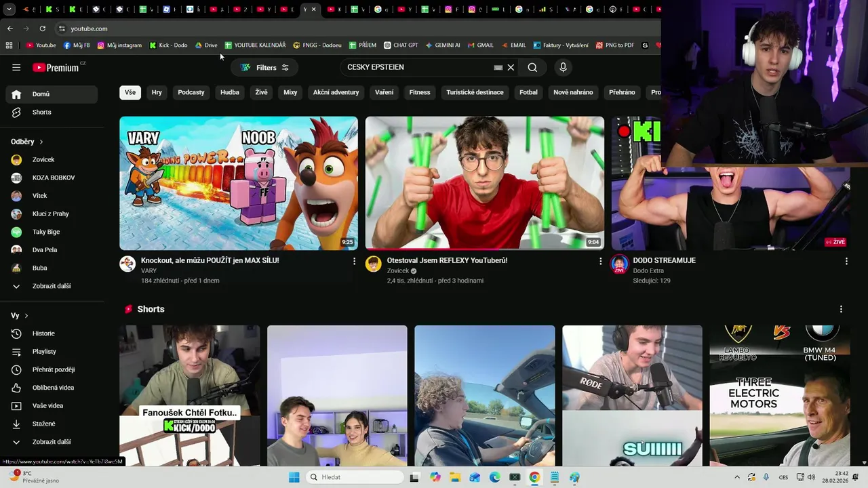Open the KOZA BOBKOV subscription channel
Image resolution: width=868 pixels, height=488 pixels.
[52, 178]
